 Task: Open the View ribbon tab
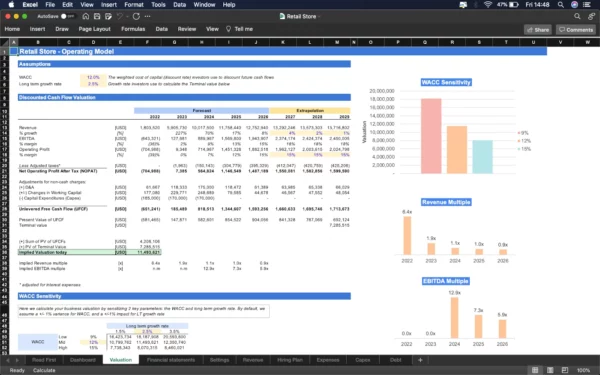(212, 29)
